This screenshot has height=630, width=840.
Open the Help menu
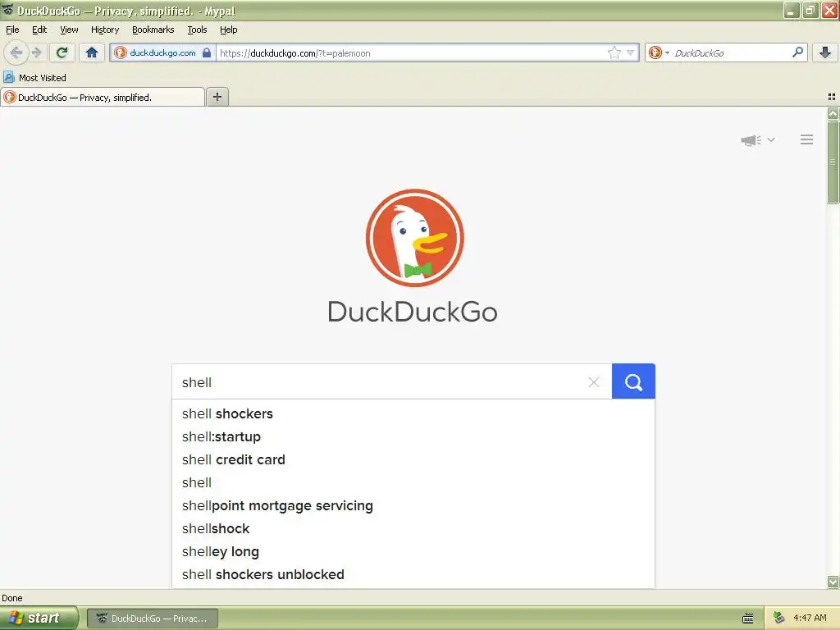228,30
